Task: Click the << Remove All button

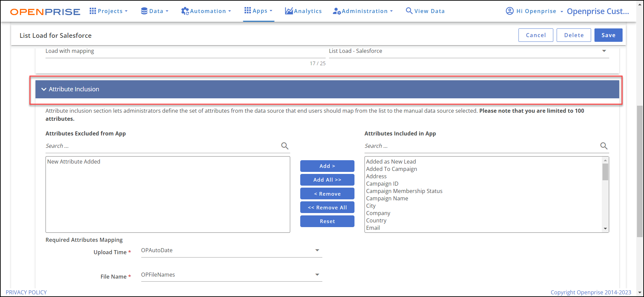Action: (327, 207)
